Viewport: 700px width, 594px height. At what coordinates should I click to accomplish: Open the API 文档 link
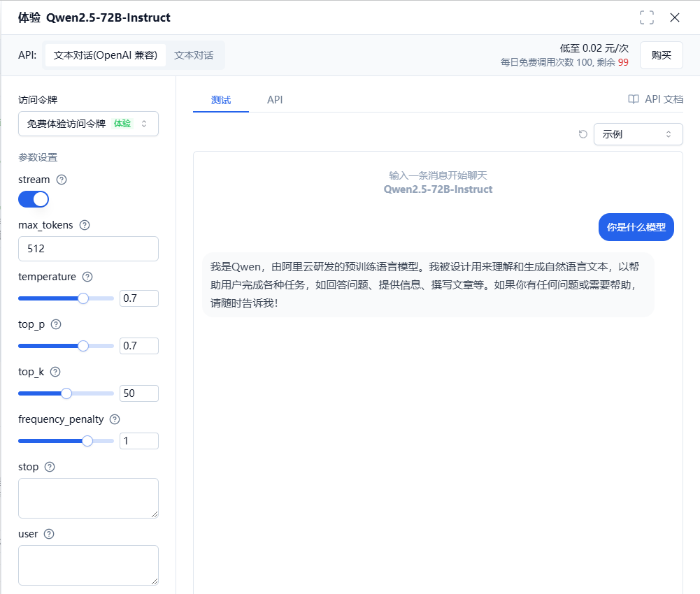[655, 99]
